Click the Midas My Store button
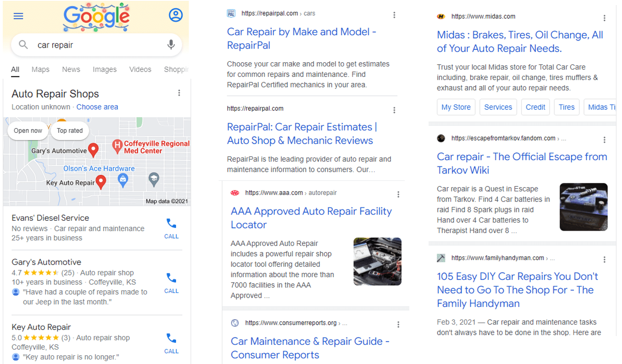The height and width of the screenshot is (364, 622). tap(456, 107)
